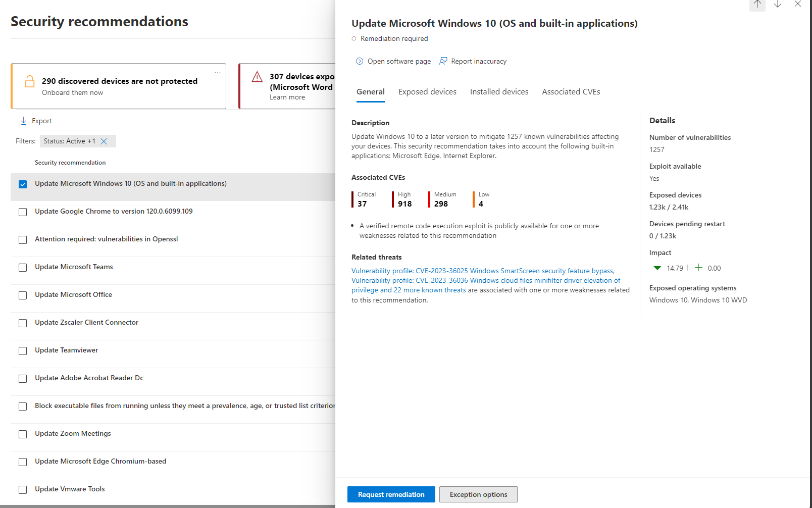Viewport: 812px width, 508px height.
Task: Click the Remediation required status label
Action: tap(394, 38)
